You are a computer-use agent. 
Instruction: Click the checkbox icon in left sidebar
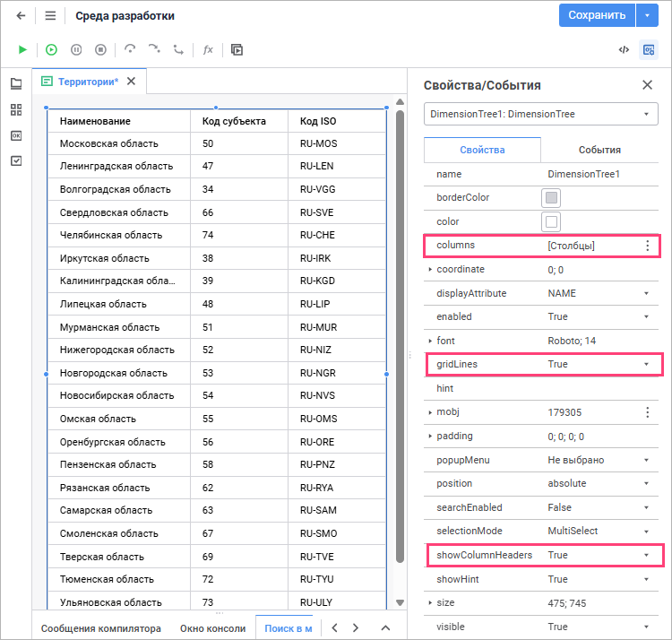pyautogui.click(x=16, y=160)
